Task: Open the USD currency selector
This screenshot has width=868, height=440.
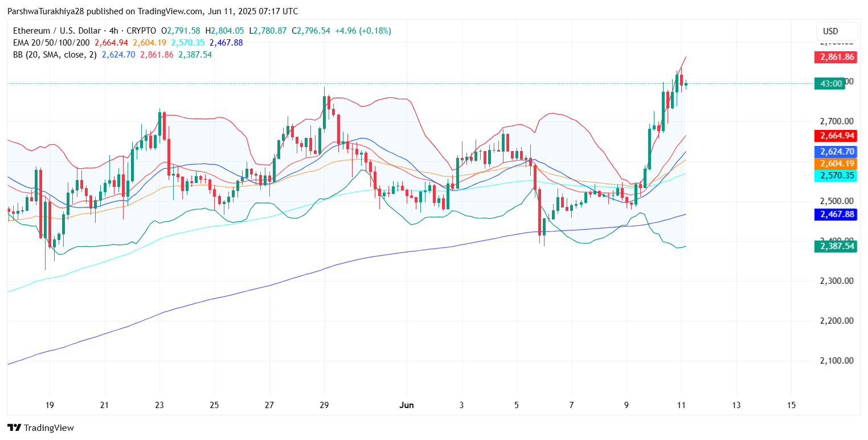Action: [836, 31]
